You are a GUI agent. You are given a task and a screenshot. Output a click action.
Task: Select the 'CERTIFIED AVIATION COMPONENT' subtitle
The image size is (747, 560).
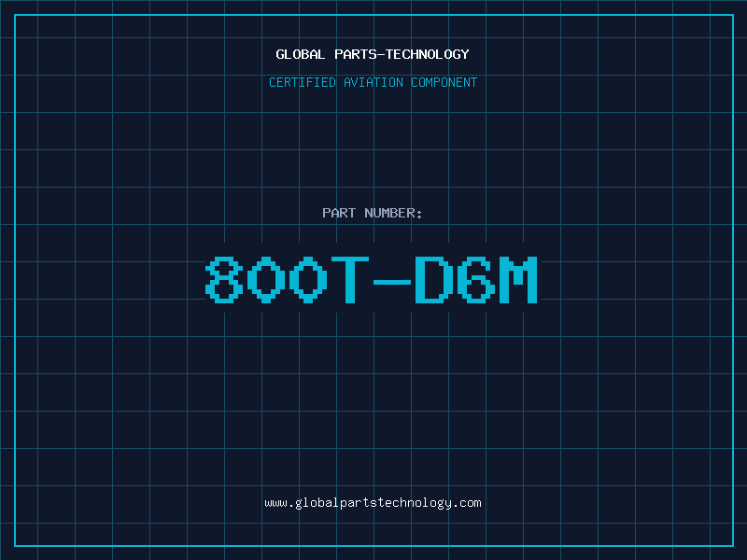click(x=373, y=82)
